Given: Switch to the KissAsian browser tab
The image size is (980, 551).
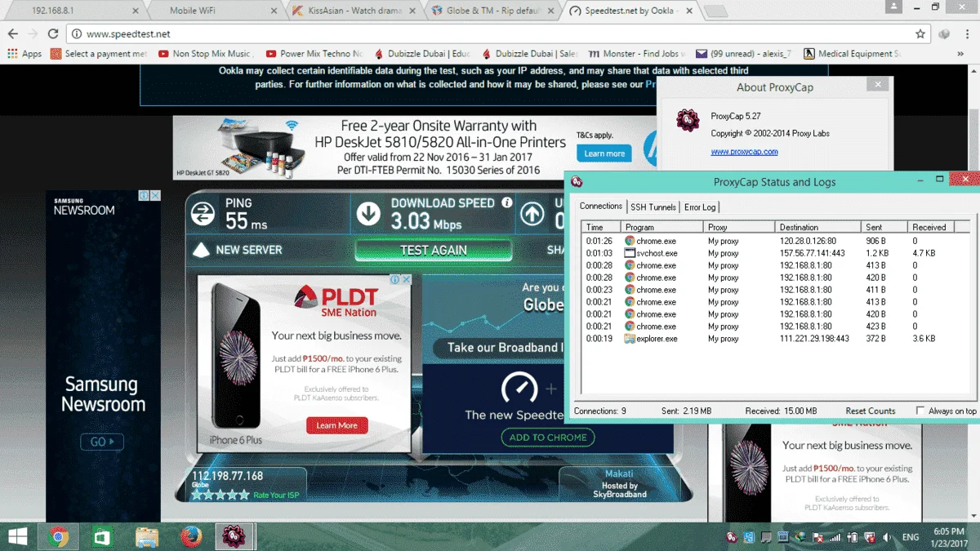Looking at the screenshot, I should click(351, 11).
